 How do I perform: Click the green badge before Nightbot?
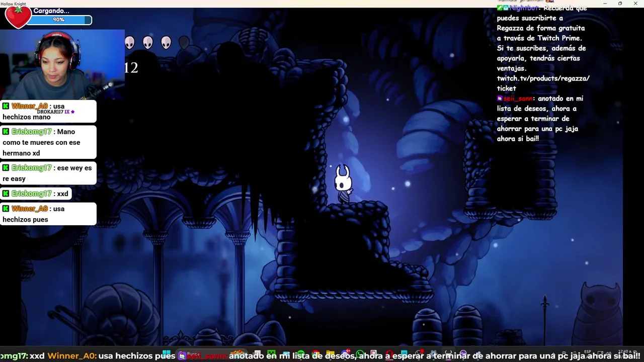coord(500,8)
